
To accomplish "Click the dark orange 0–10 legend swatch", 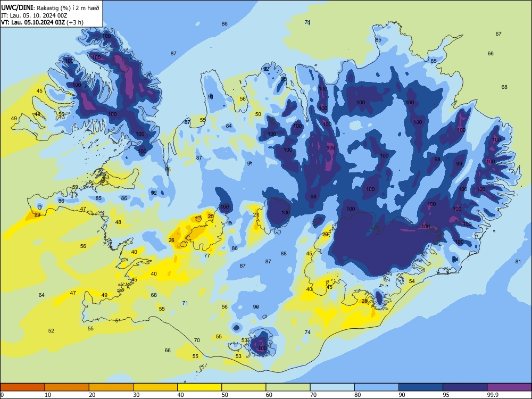I will (x=22, y=387).
